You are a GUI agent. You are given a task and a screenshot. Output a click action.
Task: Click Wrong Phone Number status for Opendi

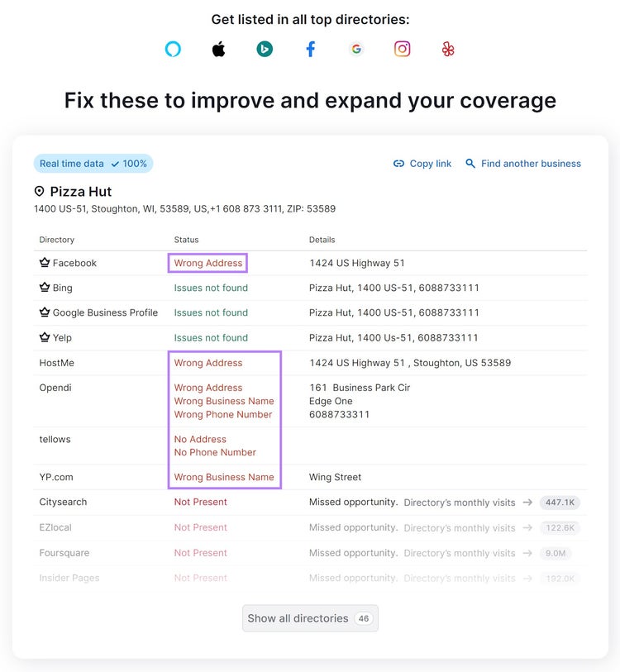pyautogui.click(x=223, y=414)
